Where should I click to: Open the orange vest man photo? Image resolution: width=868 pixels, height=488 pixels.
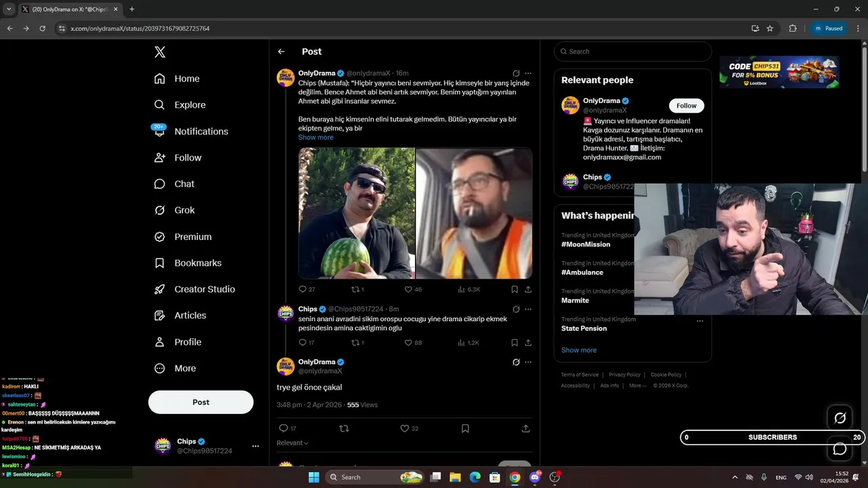click(x=474, y=213)
